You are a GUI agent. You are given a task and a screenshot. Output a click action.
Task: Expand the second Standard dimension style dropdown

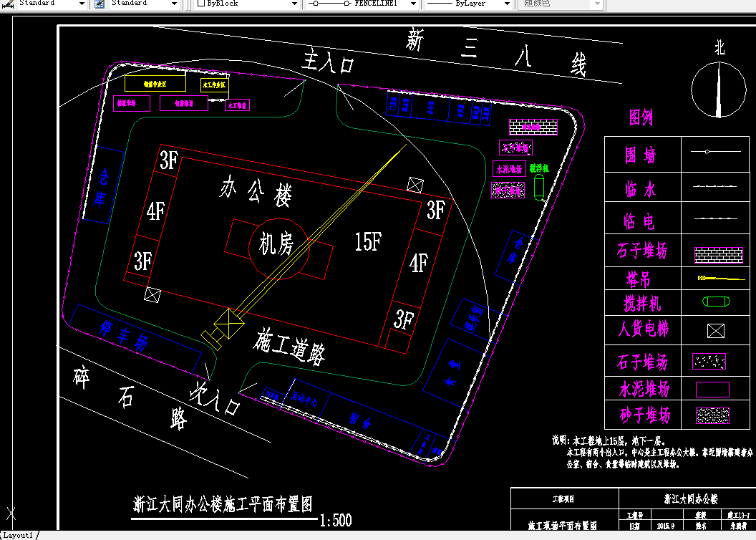pyautogui.click(x=174, y=4)
